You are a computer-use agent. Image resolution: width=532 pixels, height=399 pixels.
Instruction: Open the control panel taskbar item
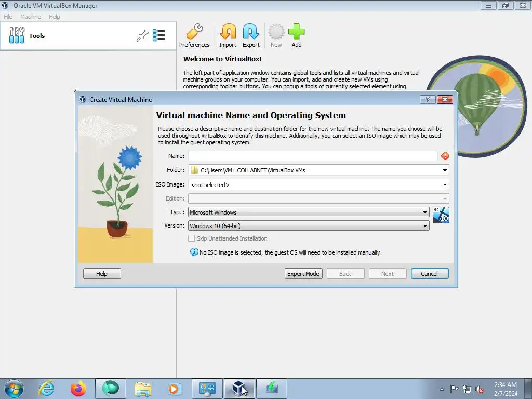(x=207, y=389)
